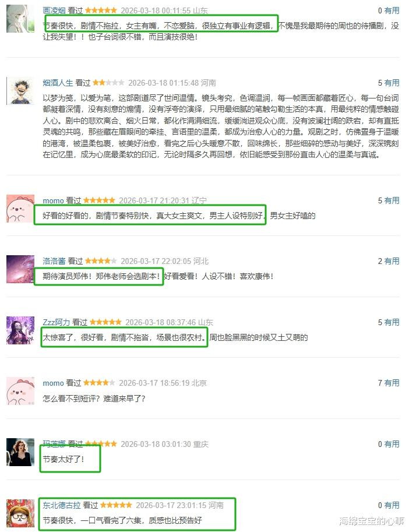Open 洛洛酱's purple galaxy avatar
409x532 pixels.
point(20,269)
